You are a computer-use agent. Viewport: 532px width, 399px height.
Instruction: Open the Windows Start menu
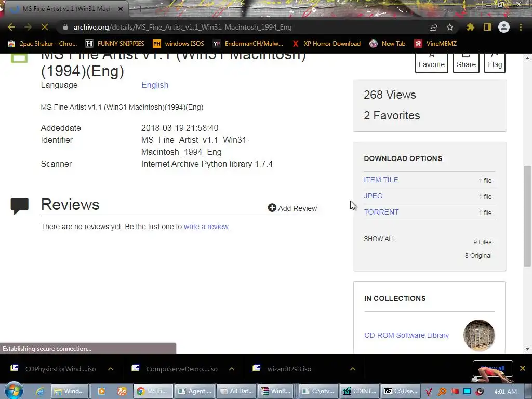pos(14,391)
